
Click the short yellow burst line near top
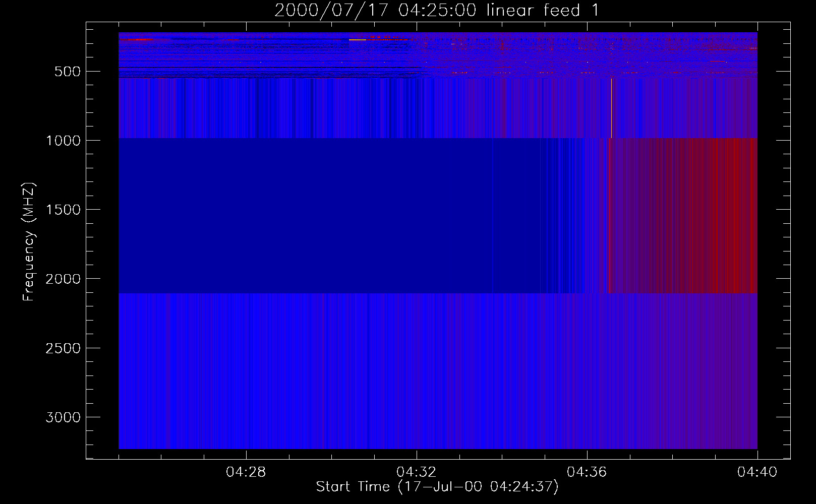pyautogui.click(x=358, y=39)
